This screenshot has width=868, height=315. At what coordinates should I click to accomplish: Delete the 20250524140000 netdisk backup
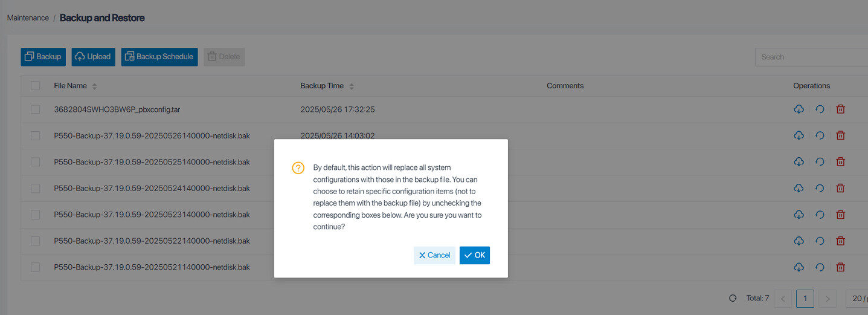[x=840, y=188]
